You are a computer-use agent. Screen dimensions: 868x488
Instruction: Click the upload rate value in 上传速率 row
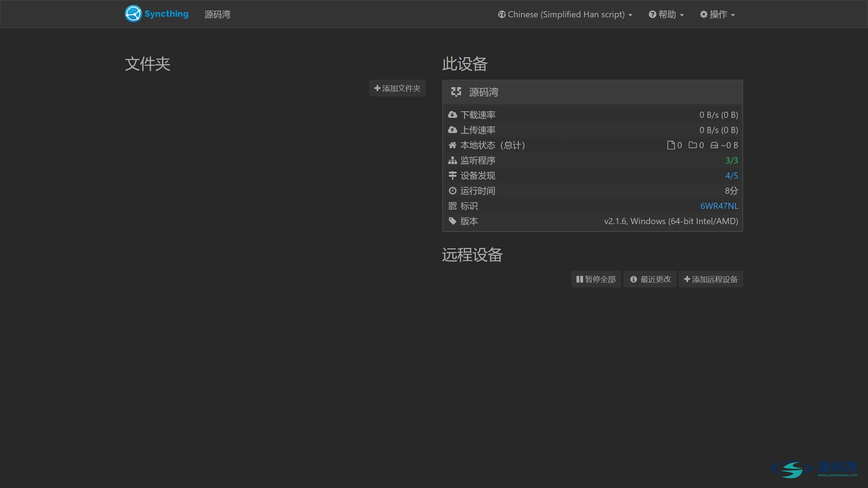click(x=718, y=130)
